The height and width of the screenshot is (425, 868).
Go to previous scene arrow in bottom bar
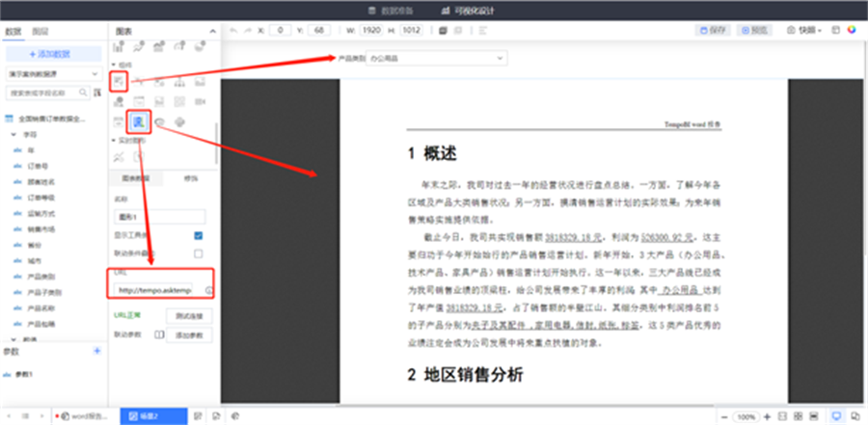coord(9,415)
